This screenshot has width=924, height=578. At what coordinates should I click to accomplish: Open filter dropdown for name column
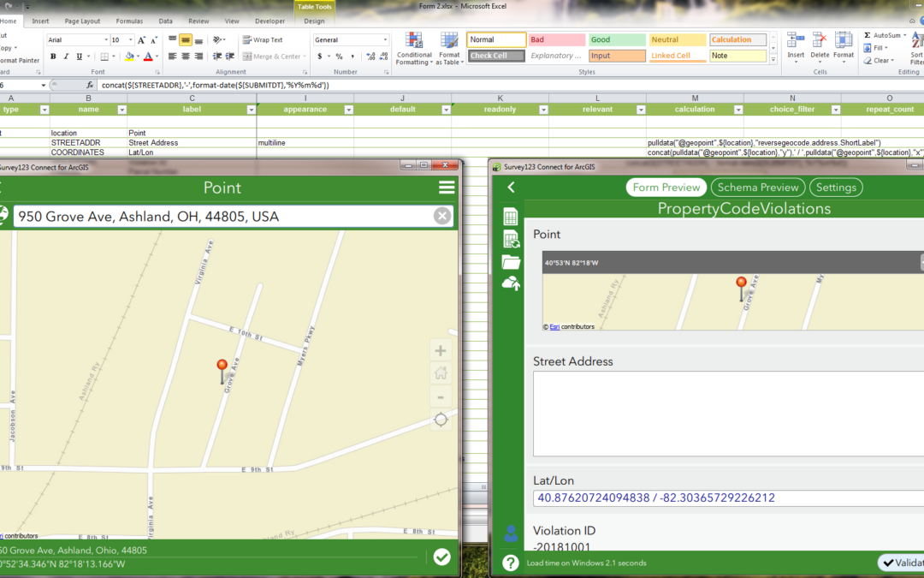[x=122, y=110]
